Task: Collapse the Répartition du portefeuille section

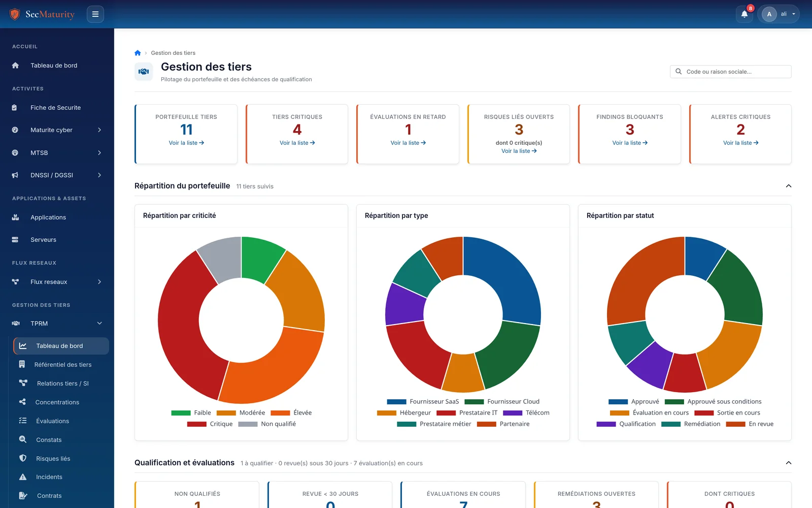Action: (x=789, y=186)
